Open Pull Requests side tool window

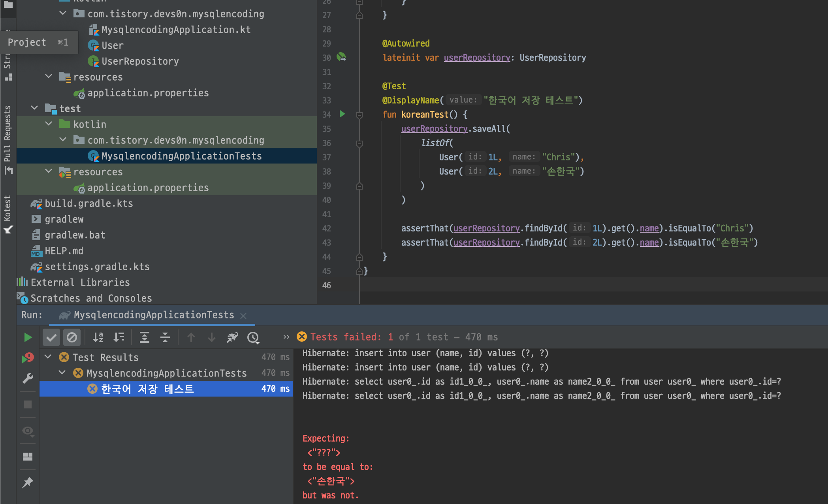click(x=8, y=138)
